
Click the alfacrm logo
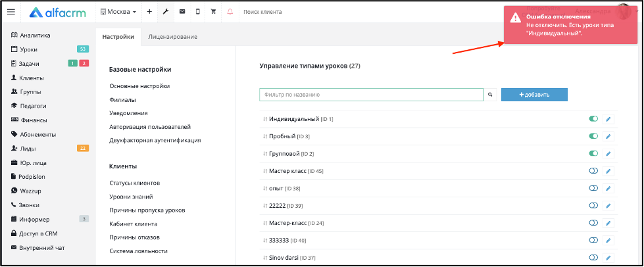(x=57, y=12)
